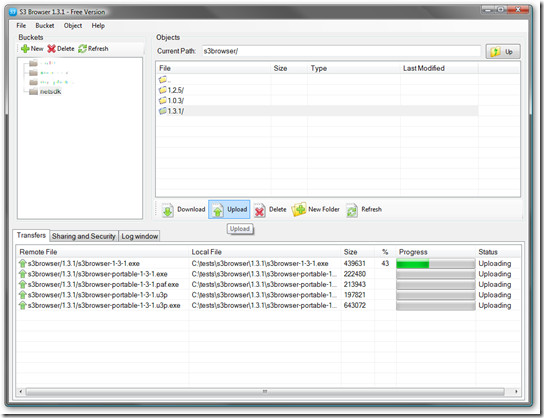Image resolution: width=544 pixels, height=418 pixels.
Task: Refresh the objects list
Action: coord(364,210)
